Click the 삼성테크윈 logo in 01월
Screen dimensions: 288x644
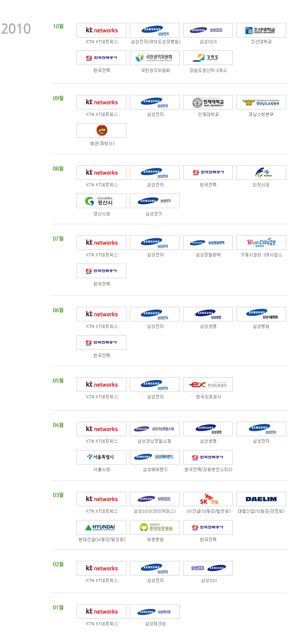point(155,611)
